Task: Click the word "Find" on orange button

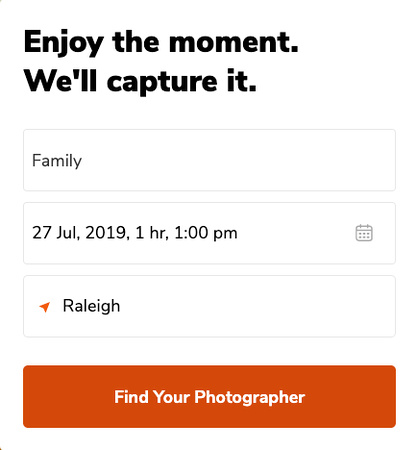Action: click(131, 397)
